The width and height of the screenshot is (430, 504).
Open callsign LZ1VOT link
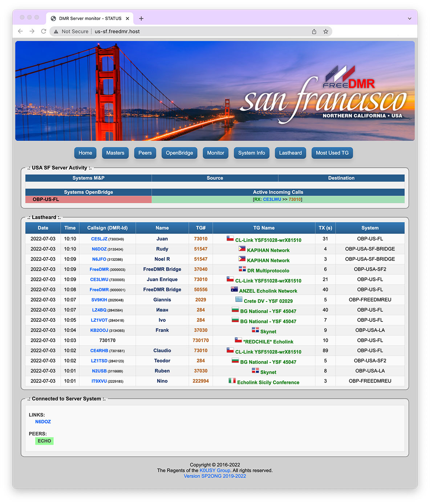[x=99, y=320]
